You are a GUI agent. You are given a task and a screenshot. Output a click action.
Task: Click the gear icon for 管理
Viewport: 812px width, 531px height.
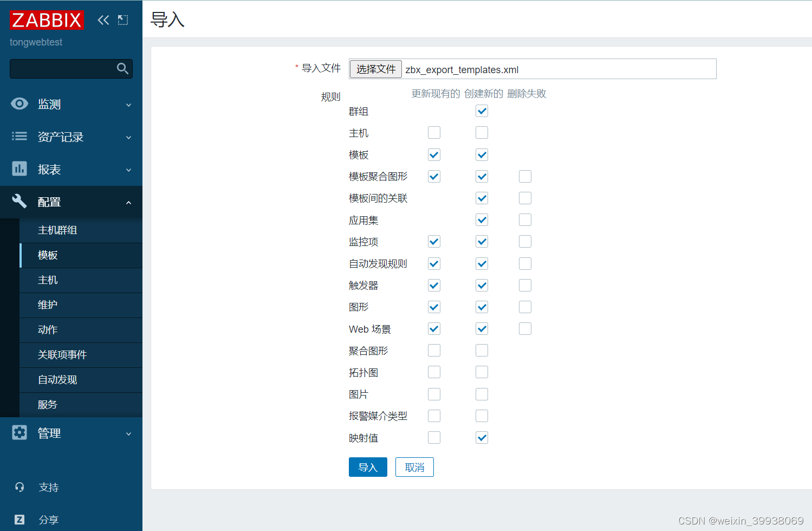(x=20, y=432)
